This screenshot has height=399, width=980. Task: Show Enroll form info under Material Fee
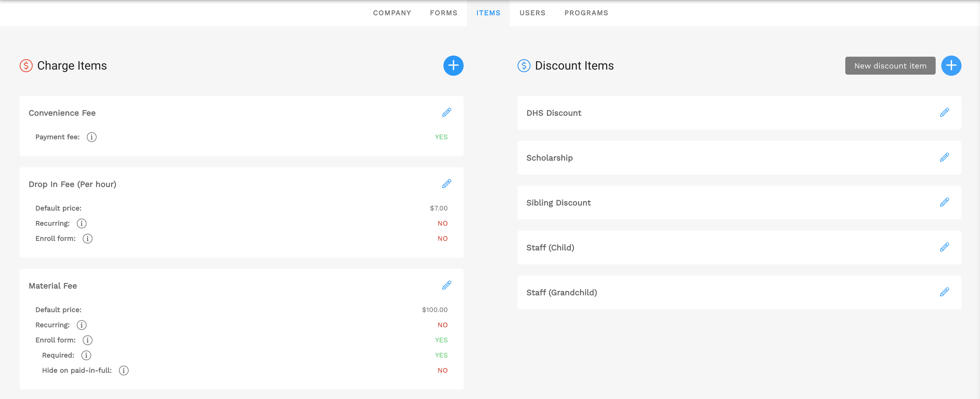[x=88, y=340]
